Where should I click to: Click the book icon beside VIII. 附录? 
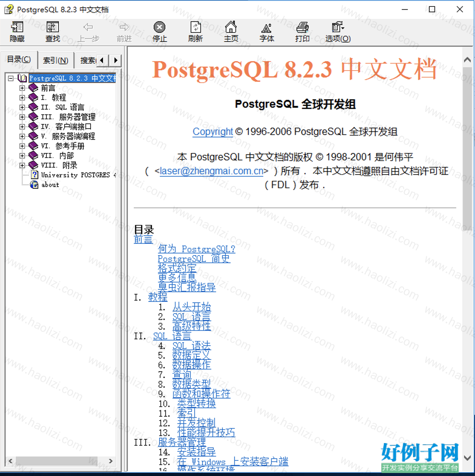click(33, 165)
